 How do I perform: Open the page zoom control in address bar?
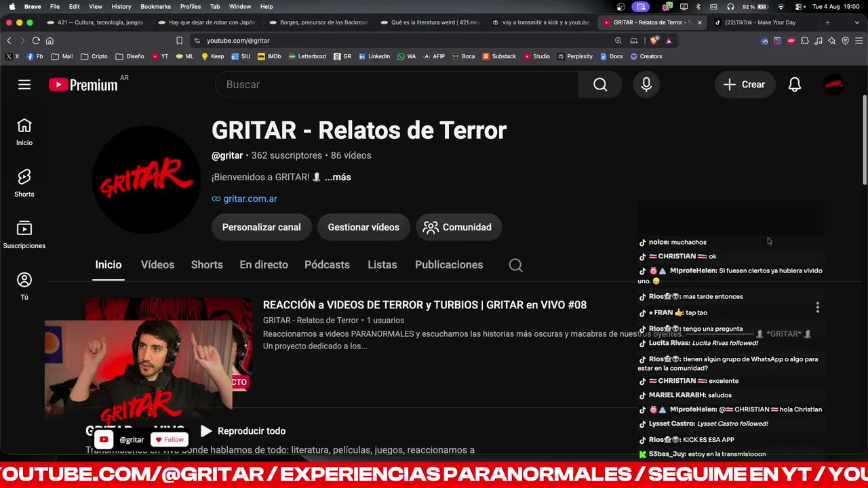(618, 41)
